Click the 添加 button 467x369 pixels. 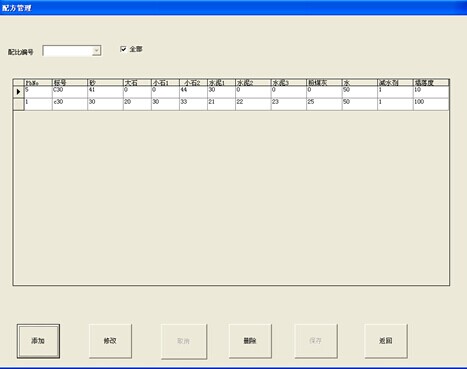[38, 341]
